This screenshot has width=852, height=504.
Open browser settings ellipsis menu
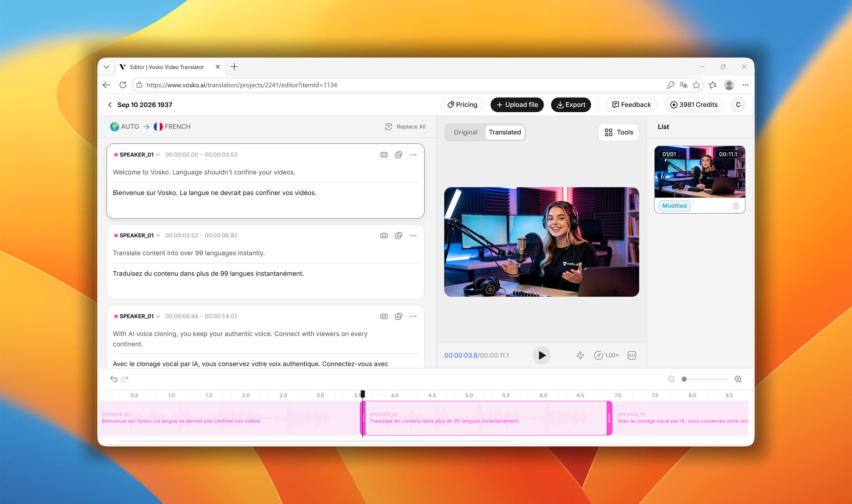745,85
